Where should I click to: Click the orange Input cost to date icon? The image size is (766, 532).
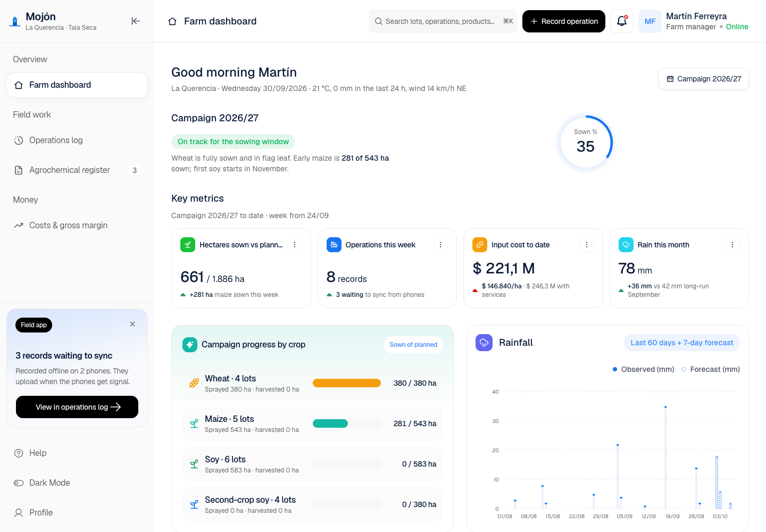pos(480,245)
